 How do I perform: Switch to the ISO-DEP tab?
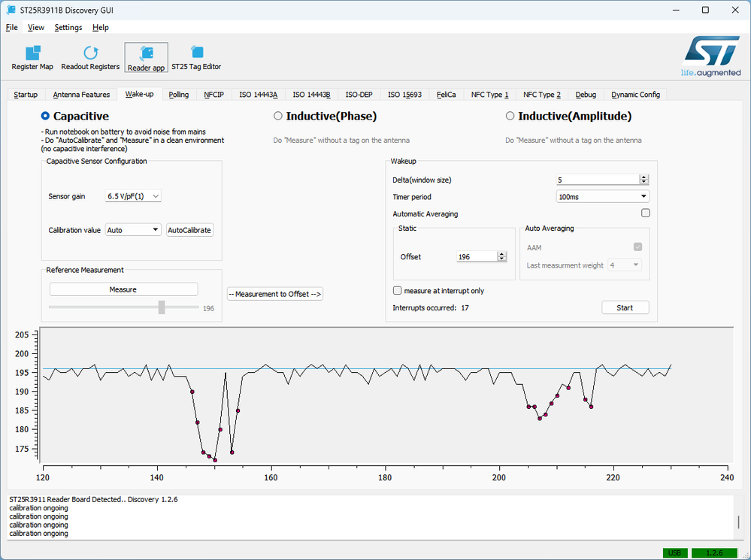(359, 95)
